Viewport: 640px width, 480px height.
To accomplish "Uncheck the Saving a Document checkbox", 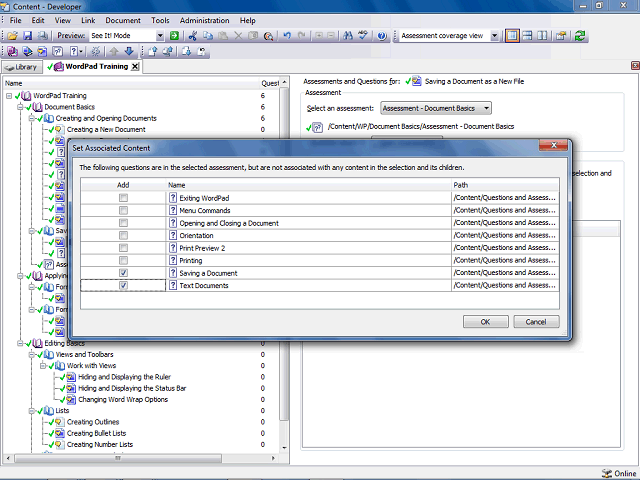I will (123, 273).
